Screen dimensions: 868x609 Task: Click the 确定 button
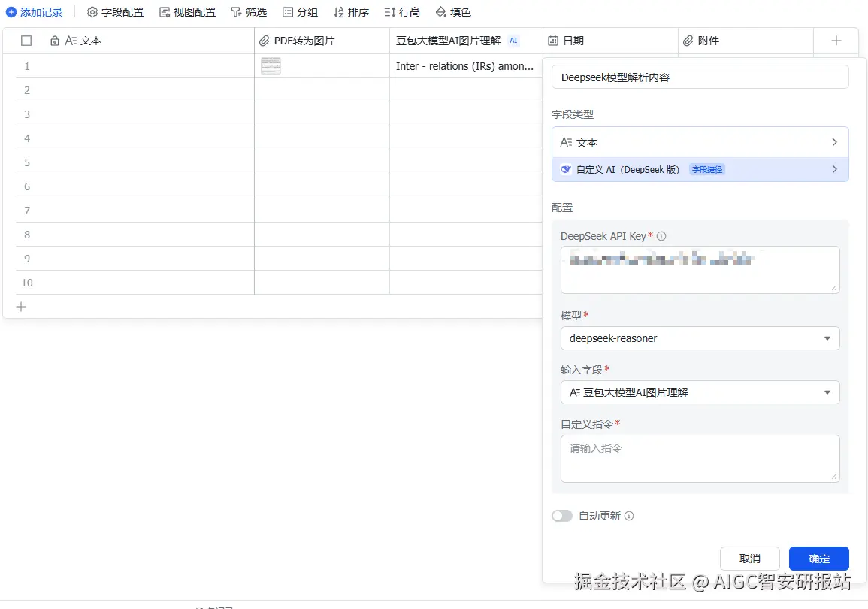point(818,559)
